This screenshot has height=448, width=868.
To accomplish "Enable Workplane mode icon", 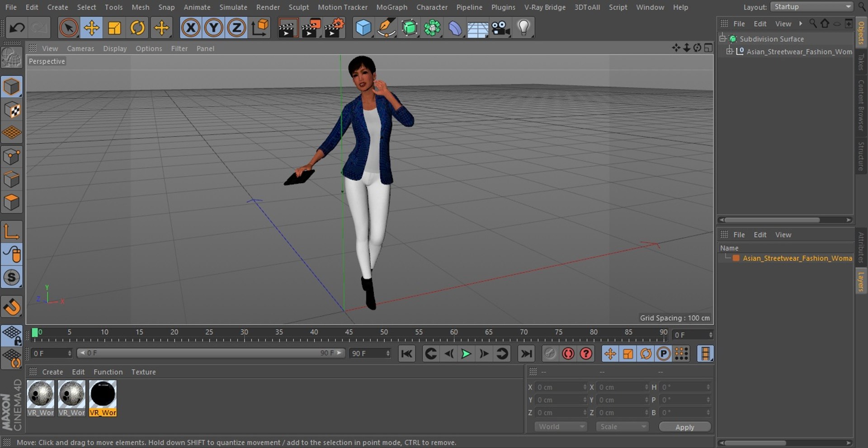I will point(11,133).
